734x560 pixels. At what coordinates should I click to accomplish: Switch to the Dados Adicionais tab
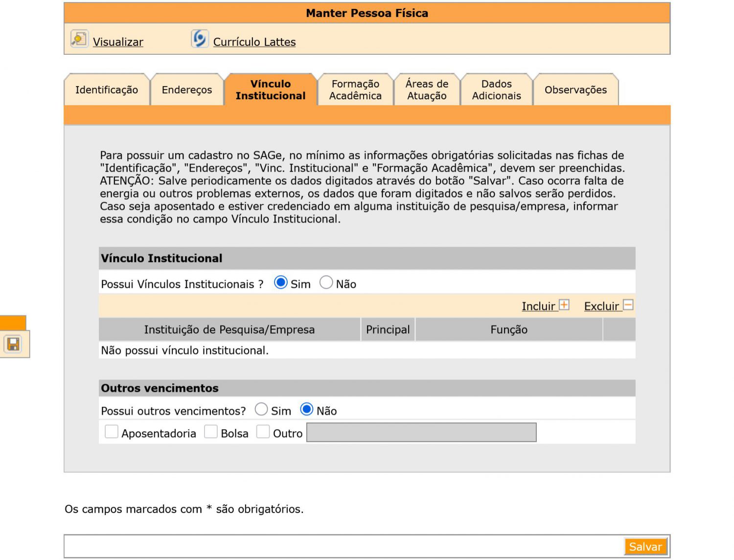(x=496, y=90)
